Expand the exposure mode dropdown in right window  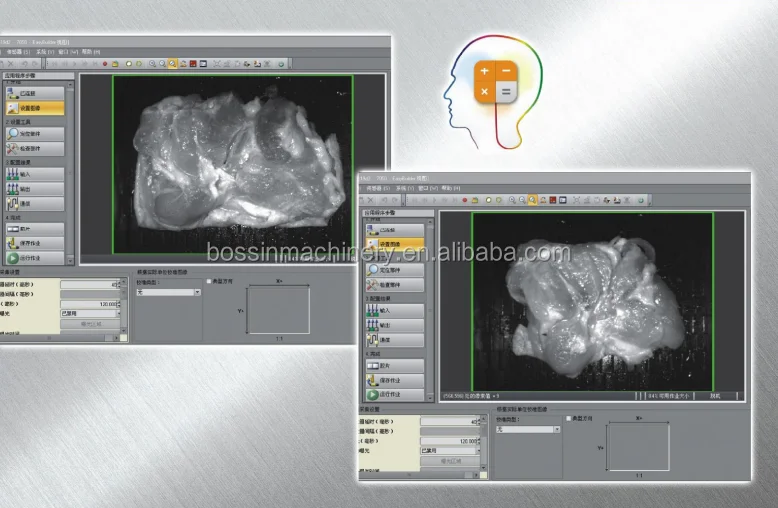pos(449,451)
